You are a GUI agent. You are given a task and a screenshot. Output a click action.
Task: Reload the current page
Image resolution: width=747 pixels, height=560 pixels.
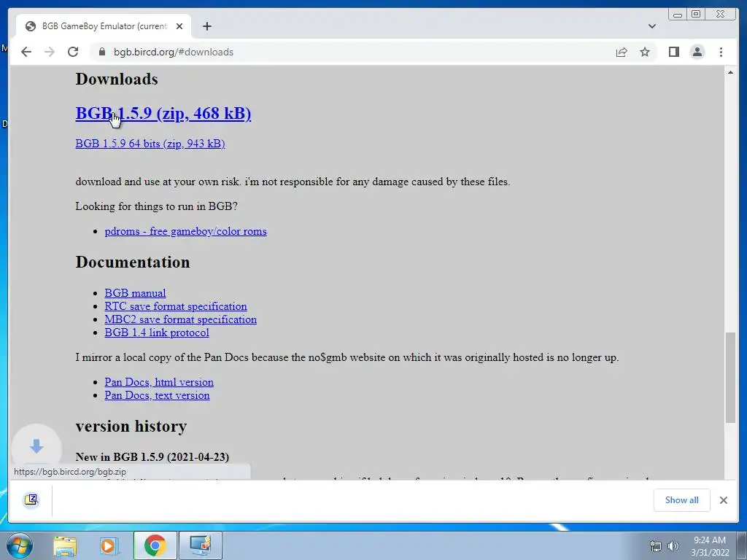[73, 52]
